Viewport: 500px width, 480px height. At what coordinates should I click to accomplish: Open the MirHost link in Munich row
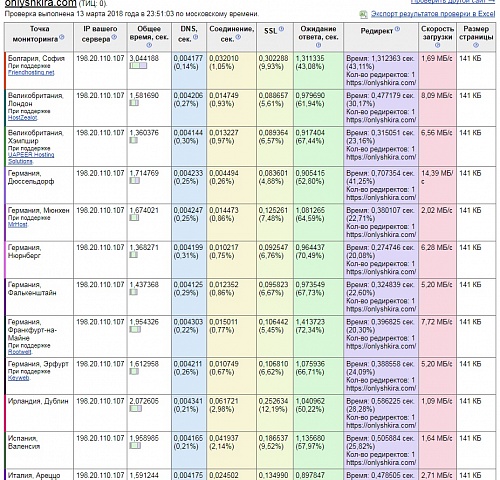[x=18, y=225]
